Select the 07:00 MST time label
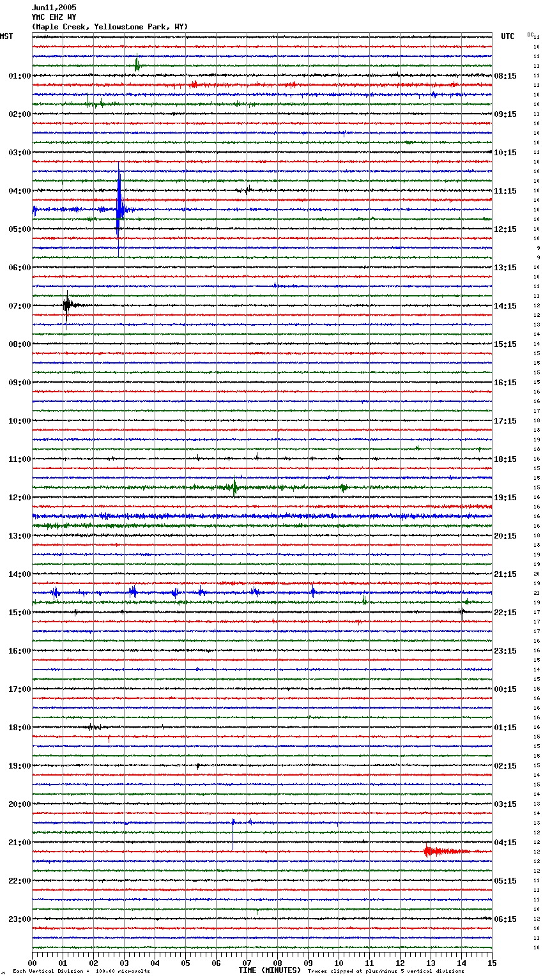This screenshot has width=543, height=980. tap(20, 306)
